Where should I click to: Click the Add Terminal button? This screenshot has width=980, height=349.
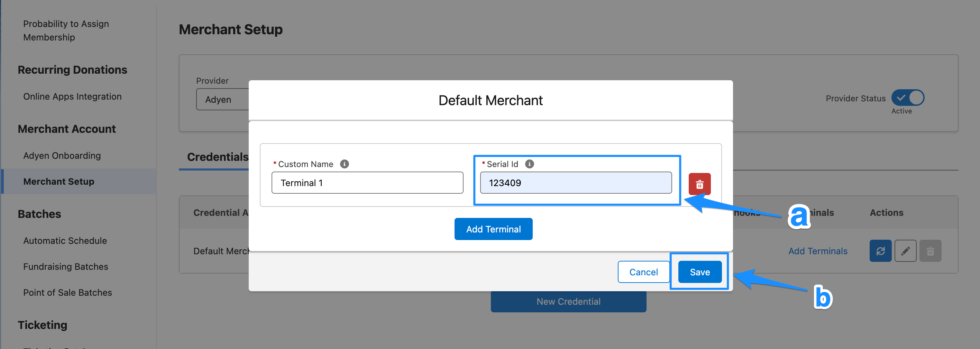tap(493, 229)
